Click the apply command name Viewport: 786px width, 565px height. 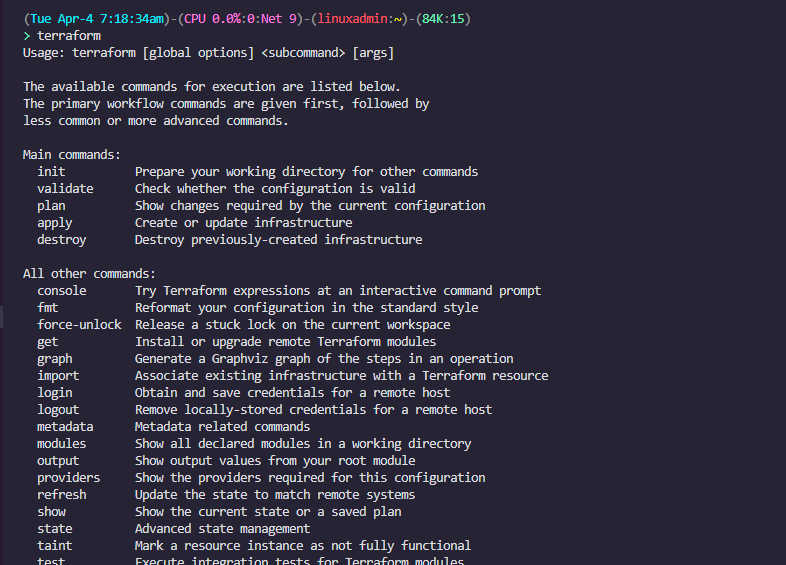55,223
